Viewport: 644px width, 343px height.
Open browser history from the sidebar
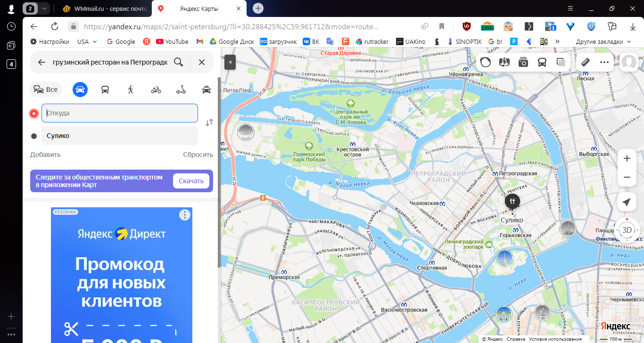point(11,26)
